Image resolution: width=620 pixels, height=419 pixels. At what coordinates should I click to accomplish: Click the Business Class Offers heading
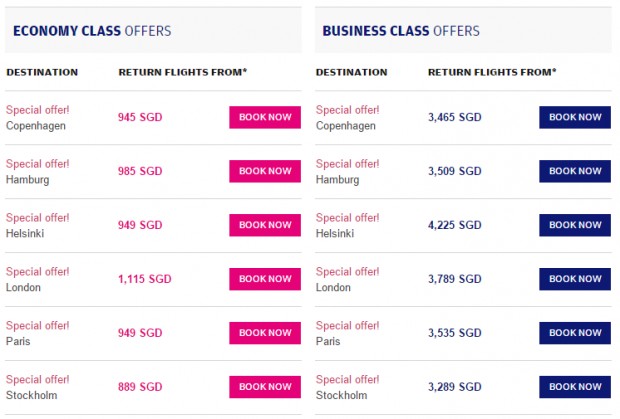click(x=401, y=31)
